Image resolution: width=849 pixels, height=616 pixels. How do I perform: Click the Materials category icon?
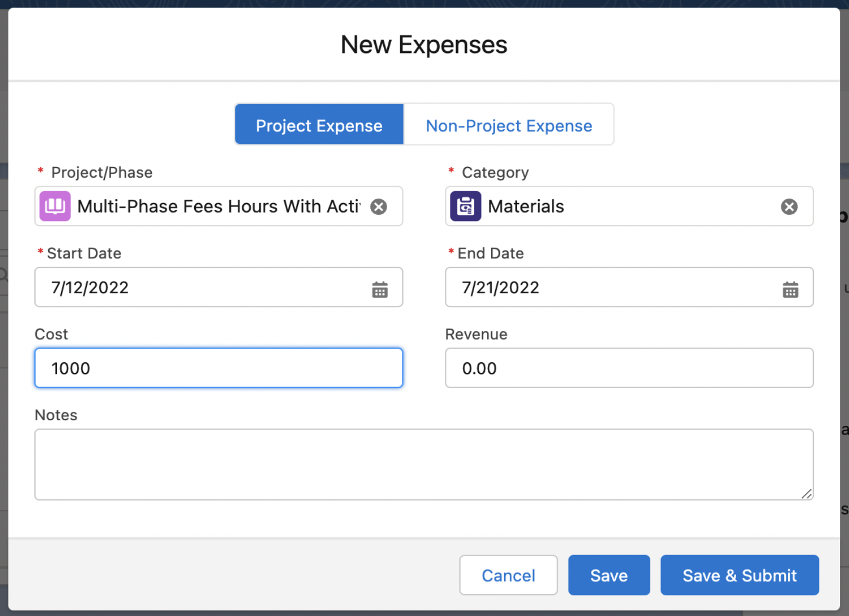465,206
